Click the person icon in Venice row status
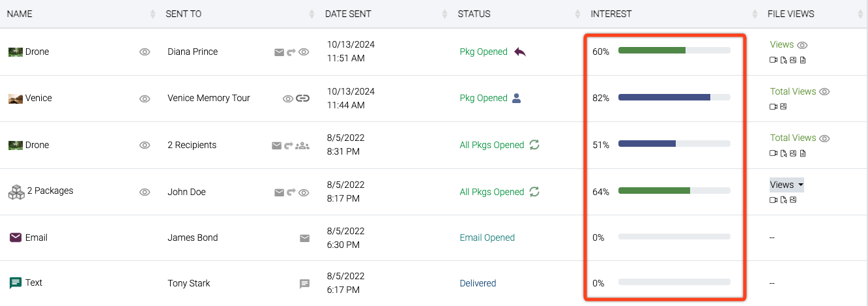Screen dimensions: 868x306 (x=517, y=98)
